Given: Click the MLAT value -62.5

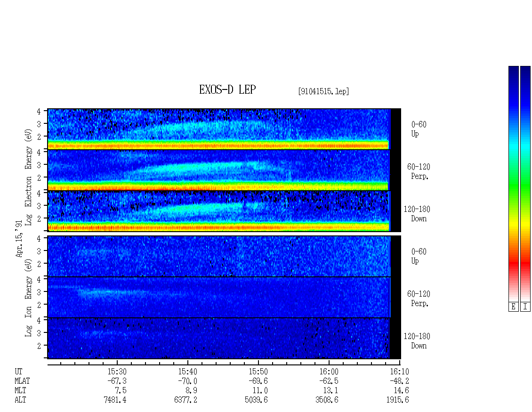Looking at the screenshot, I should pyautogui.click(x=329, y=381).
